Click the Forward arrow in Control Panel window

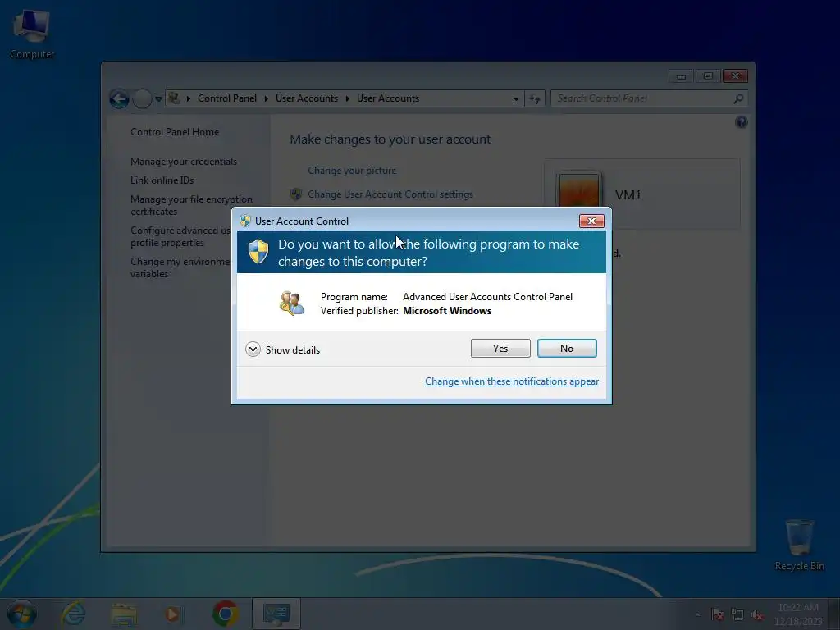[x=142, y=98]
